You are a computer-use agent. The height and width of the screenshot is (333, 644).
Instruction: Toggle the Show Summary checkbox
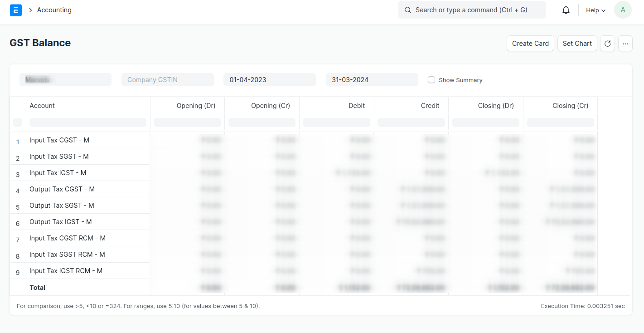pyautogui.click(x=431, y=80)
